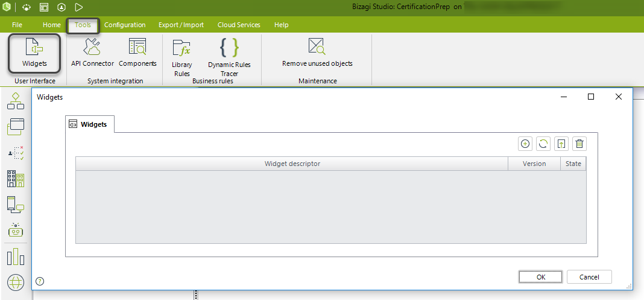Open the Organization buildings sidebar icon

pos(16,179)
